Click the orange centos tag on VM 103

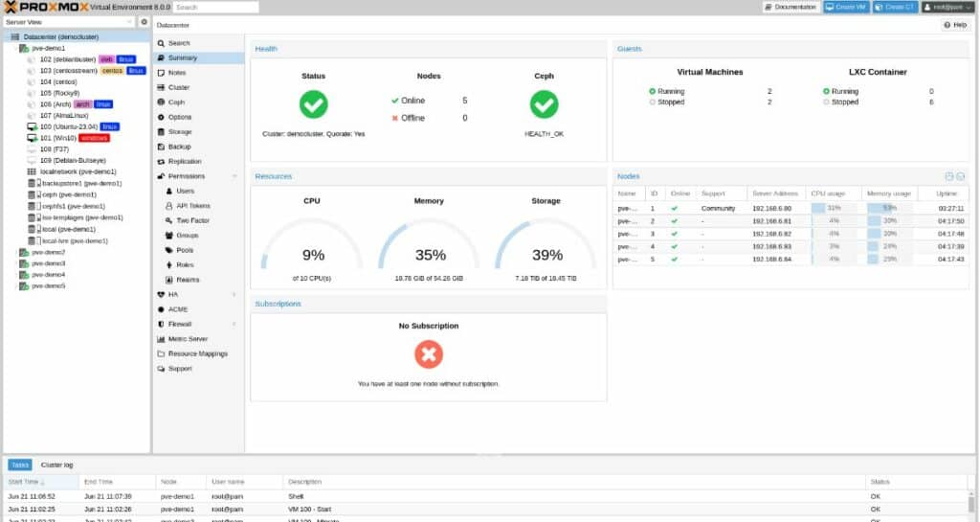pyautogui.click(x=113, y=71)
